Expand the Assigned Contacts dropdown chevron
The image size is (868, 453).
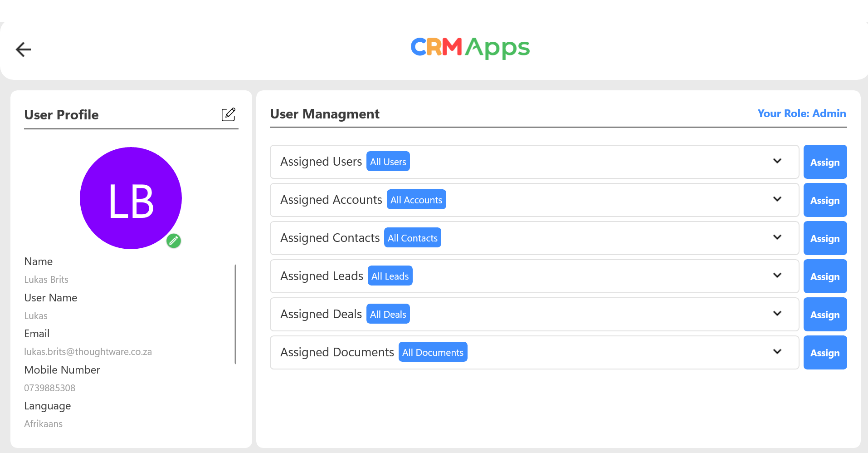tap(777, 237)
